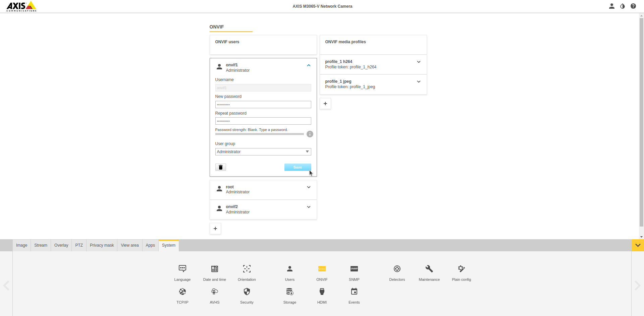644x316 pixels.
Task: Click the Save button
Action: click(298, 167)
